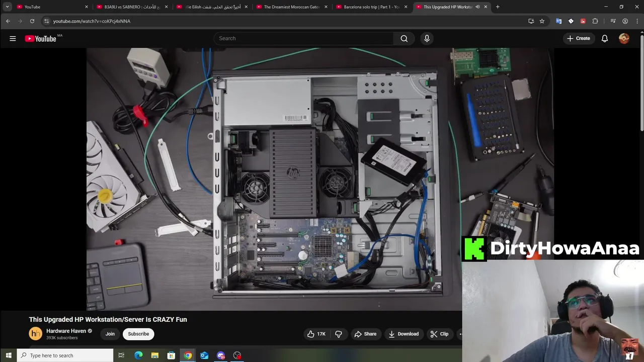Open Task View on the taskbar

(x=121, y=355)
